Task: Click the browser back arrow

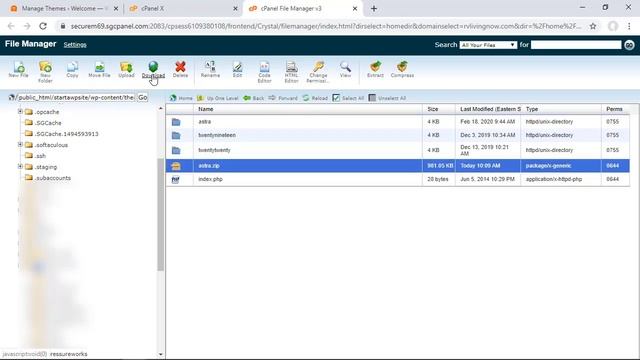Action: 11,26
